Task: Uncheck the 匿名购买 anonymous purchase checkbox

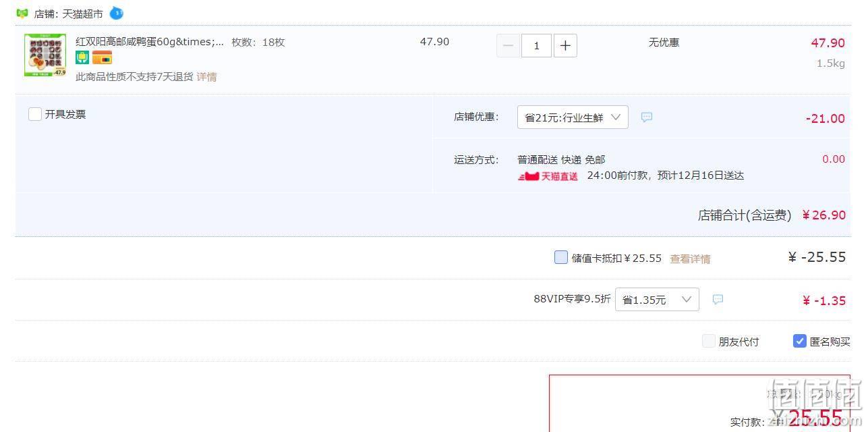Action: 800,341
